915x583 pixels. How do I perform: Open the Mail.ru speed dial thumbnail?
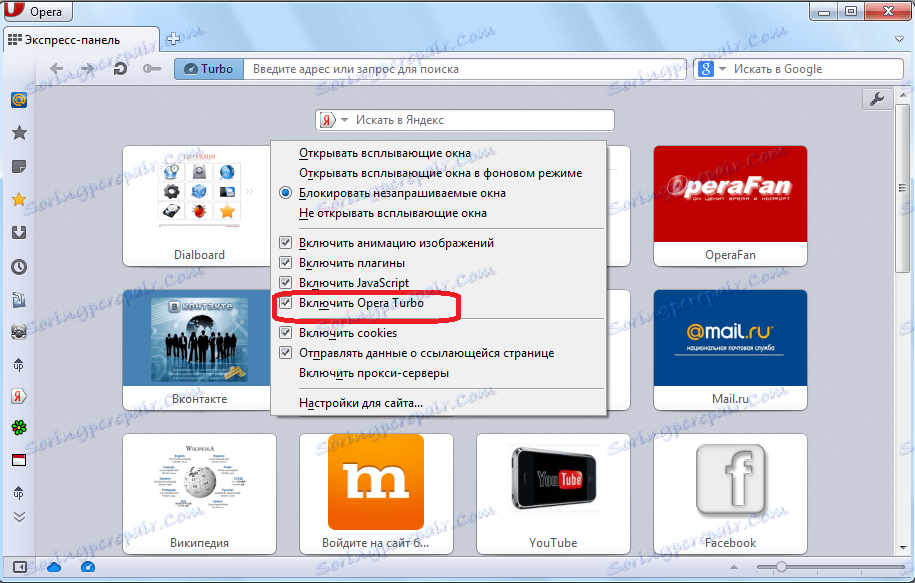pyautogui.click(x=730, y=350)
